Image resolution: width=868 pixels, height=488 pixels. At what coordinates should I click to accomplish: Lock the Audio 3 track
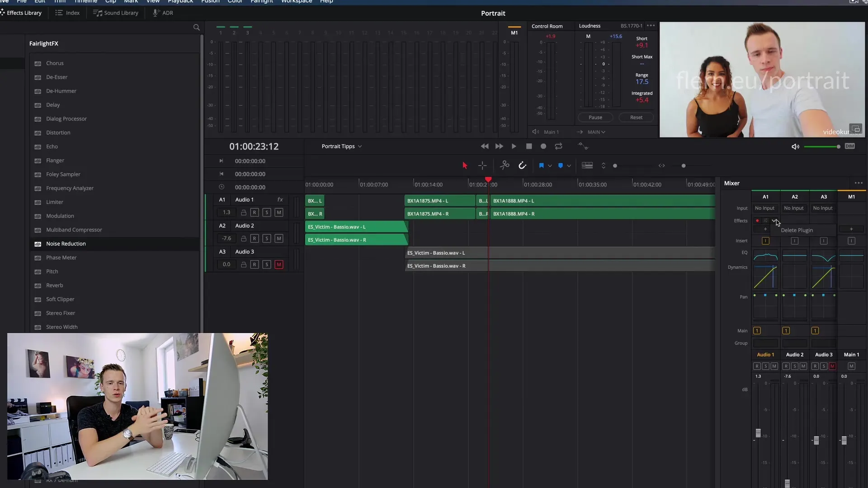click(x=243, y=264)
